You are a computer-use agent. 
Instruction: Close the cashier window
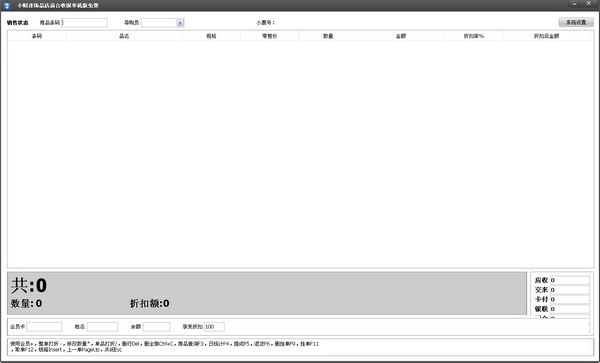[x=589, y=3]
